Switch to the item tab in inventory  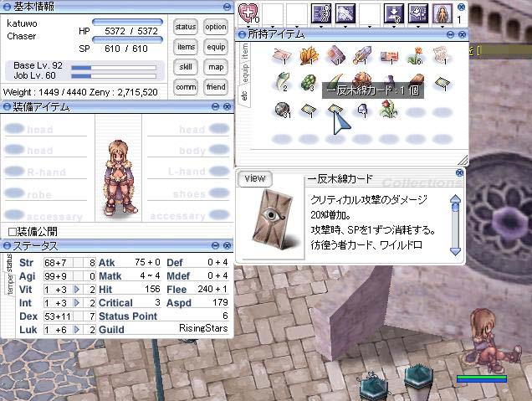click(x=244, y=52)
